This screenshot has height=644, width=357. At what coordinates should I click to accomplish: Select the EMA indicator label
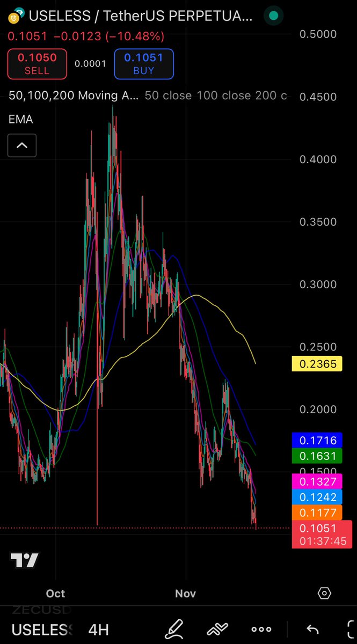coord(21,120)
